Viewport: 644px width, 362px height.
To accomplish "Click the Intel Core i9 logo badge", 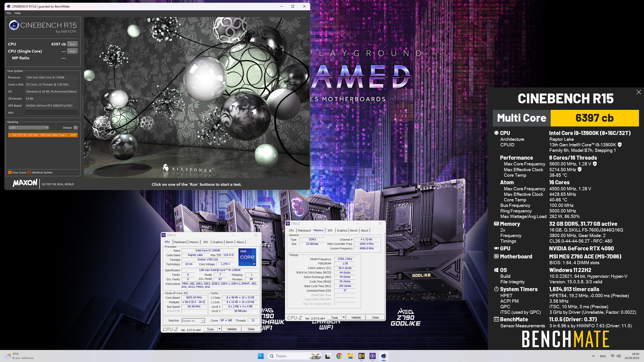I will (247, 257).
